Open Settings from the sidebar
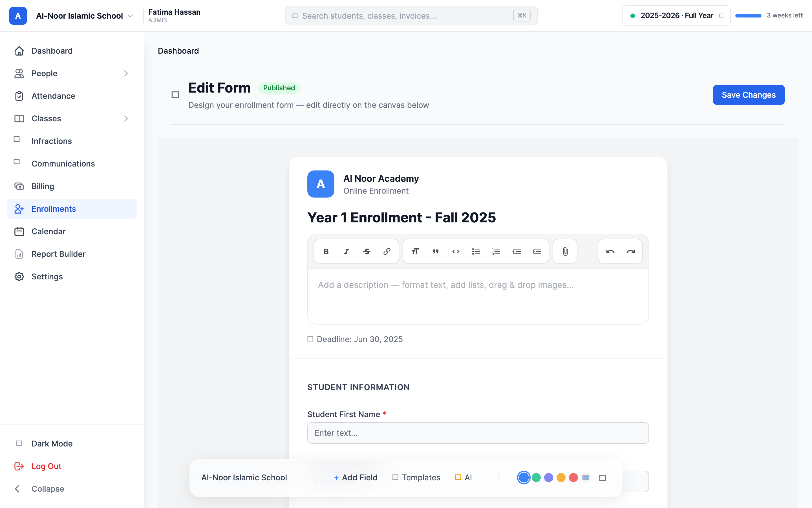 [x=72, y=277]
